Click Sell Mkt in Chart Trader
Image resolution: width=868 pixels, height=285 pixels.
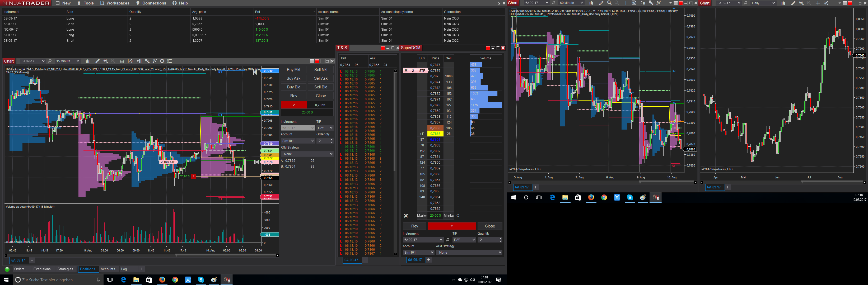[321, 70]
